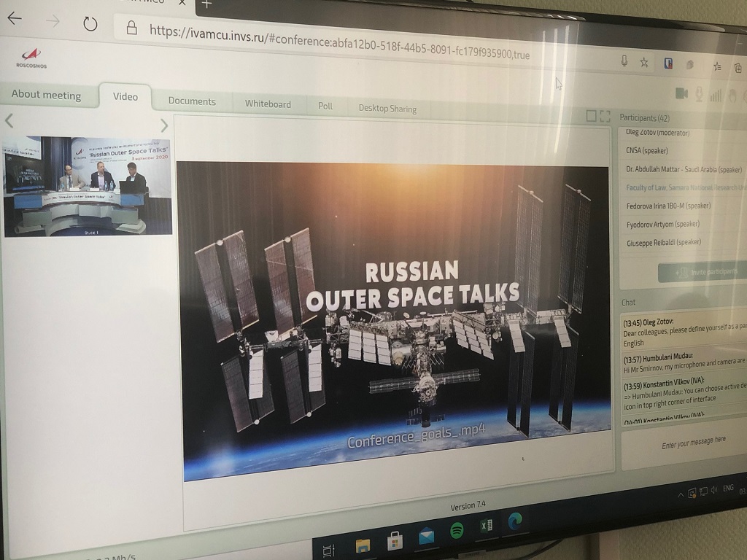Open the browser Favorites list icon
This screenshot has height=560, width=747.
point(717,66)
